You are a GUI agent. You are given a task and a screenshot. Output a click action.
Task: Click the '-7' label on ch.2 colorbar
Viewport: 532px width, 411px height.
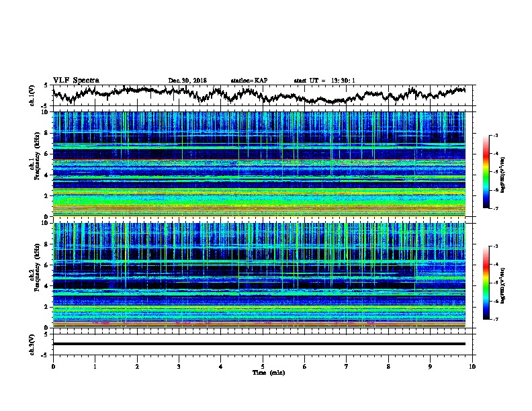coord(495,319)
